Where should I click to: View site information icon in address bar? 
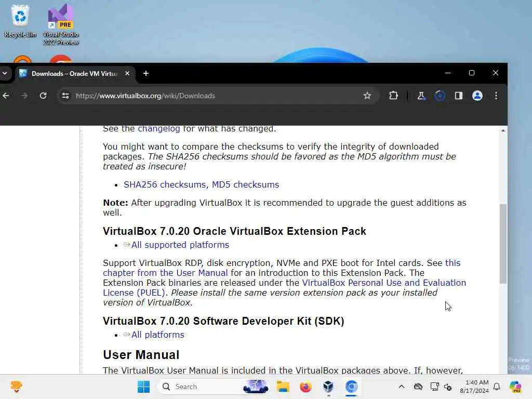tap(65, 96)
